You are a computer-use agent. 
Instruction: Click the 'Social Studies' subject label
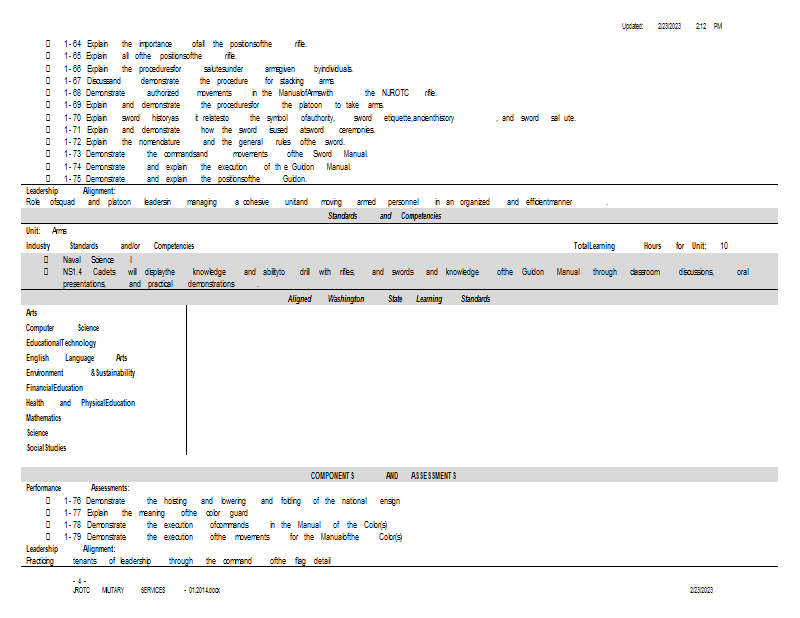pyautogui.click(x=46, y=448)
